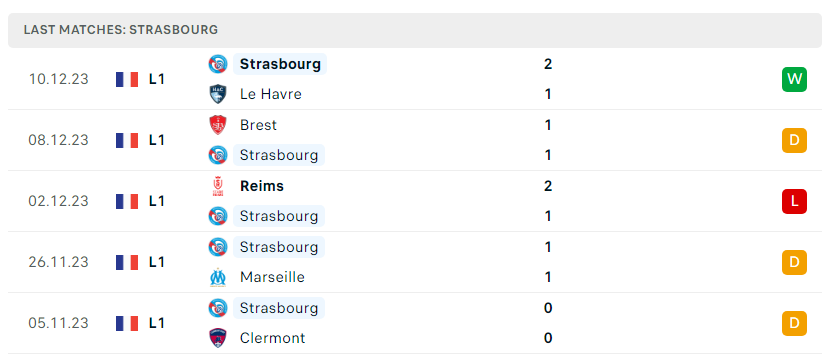The image size is (825, 361).
Task: Click the Last Matches: Strasbourg header
Action: (120, 30)
